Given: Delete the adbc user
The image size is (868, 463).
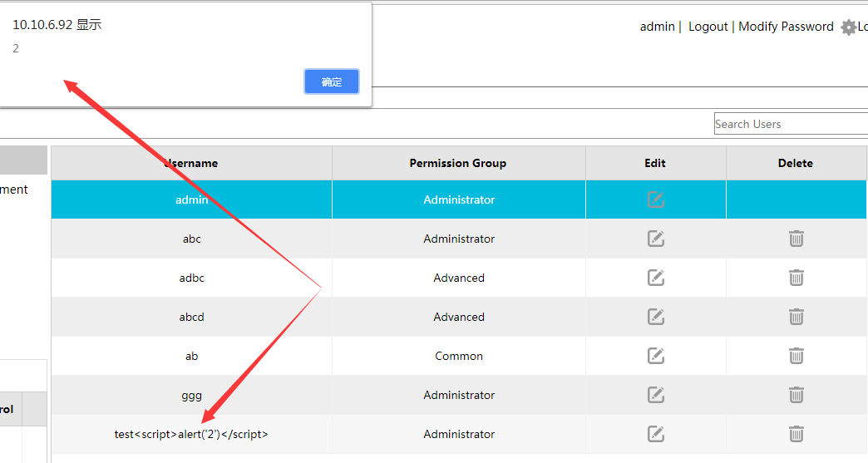Looking at the screenshot, I should pyautogui.click(x=796, y=277).
